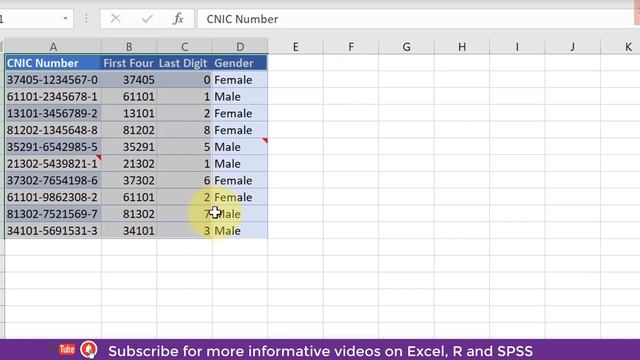Select column D header
The width and height of the screenshot is (640, 360).
pos(240,47)
